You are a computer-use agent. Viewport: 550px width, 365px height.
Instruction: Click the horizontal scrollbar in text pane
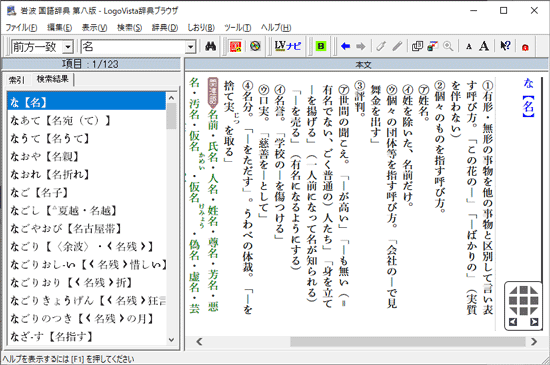point(366,342)
